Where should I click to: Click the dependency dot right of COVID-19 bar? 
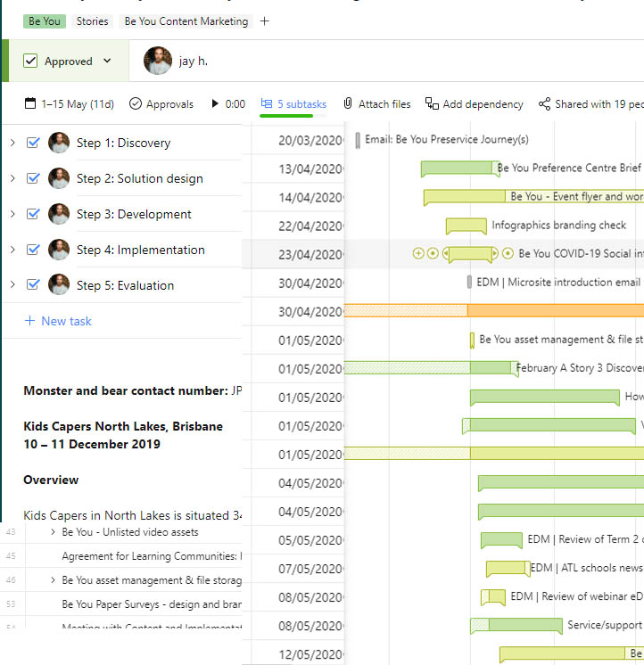click(508, 253)
